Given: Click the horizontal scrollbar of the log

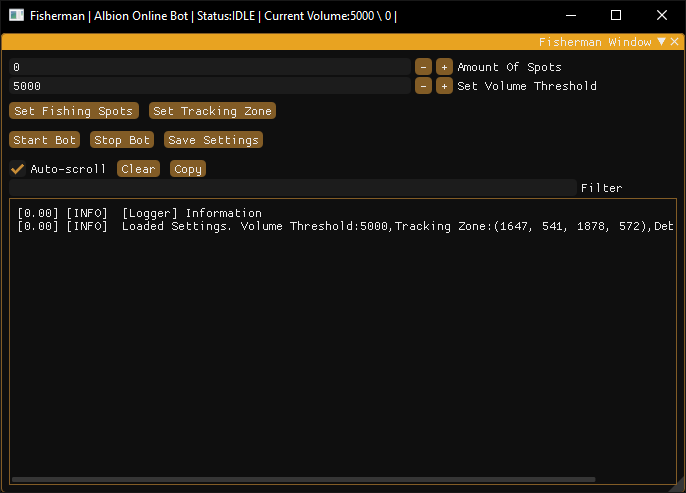Looking at the screenshot, I should point(304,479).
